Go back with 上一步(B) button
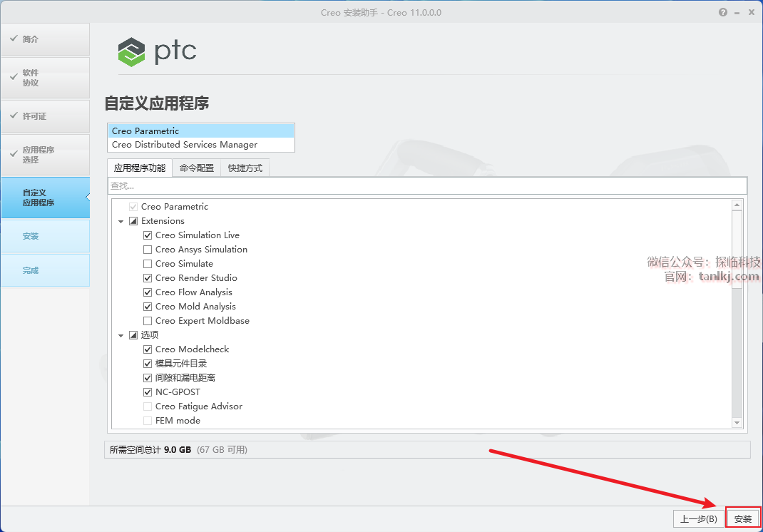Viewport: 763px width, 532px height. [x=698, y=519]
